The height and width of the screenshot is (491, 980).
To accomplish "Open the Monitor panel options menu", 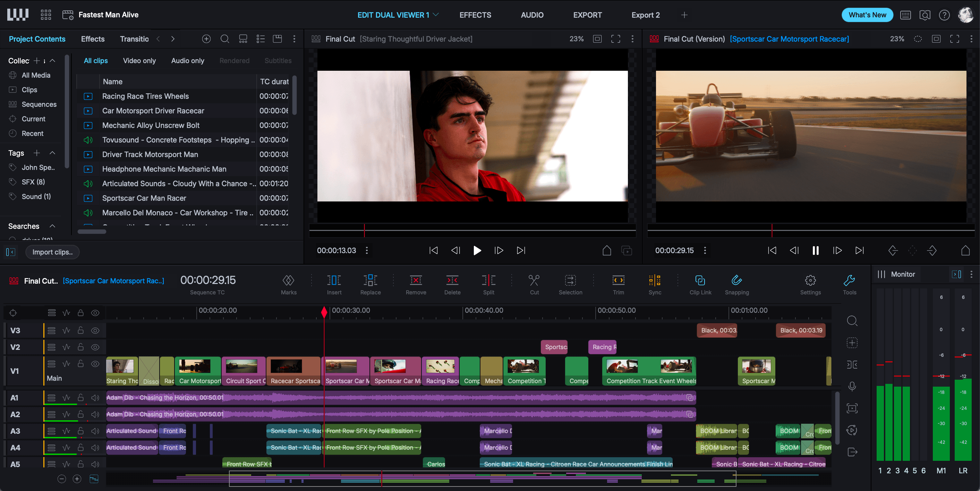I will tap(971, 274).
